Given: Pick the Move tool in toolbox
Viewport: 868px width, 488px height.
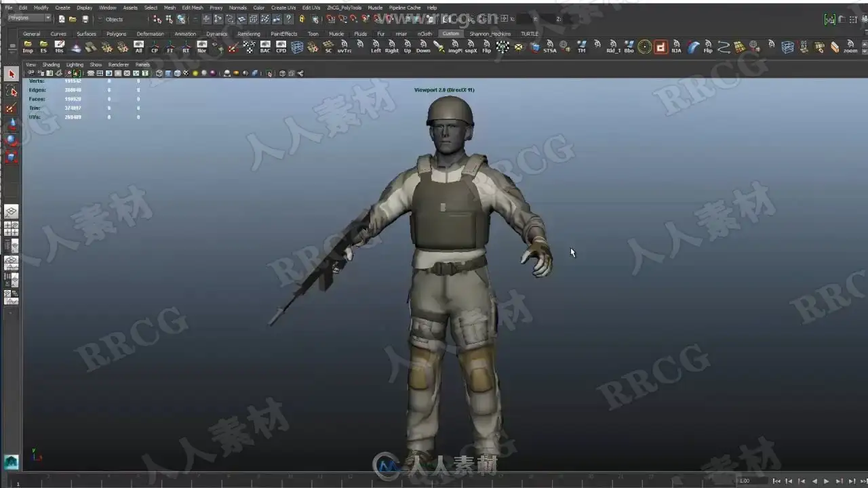Looking at the screenshot, I should coord(11,124).
